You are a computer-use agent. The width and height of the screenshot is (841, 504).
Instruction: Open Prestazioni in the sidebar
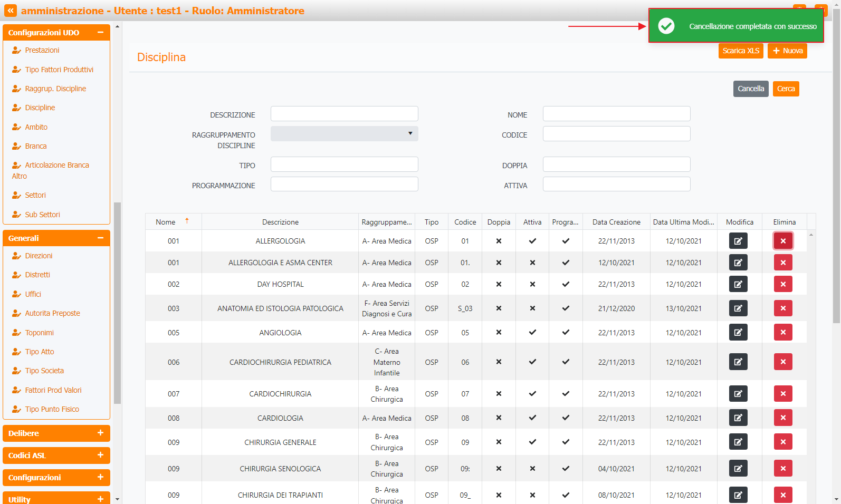42,50
